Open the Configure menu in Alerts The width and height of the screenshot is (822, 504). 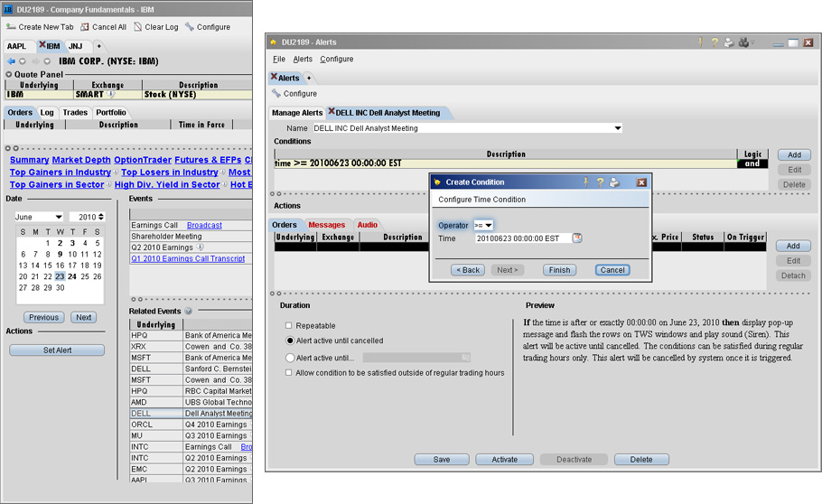click(337, 59)
